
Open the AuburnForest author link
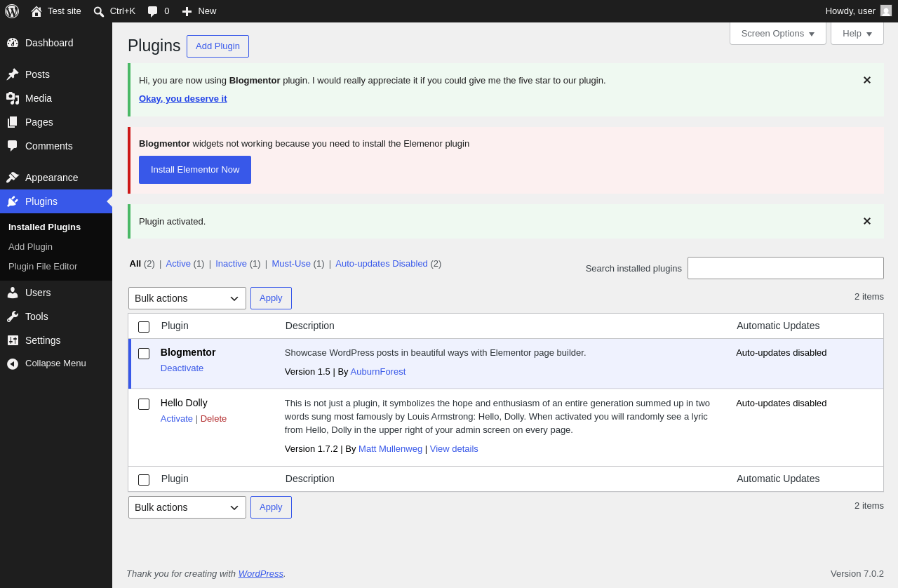[378, 372]
